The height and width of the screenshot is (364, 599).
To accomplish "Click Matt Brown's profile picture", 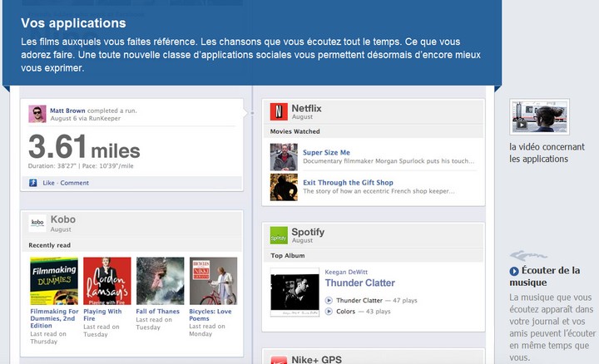I will click(x=37, y=114).
